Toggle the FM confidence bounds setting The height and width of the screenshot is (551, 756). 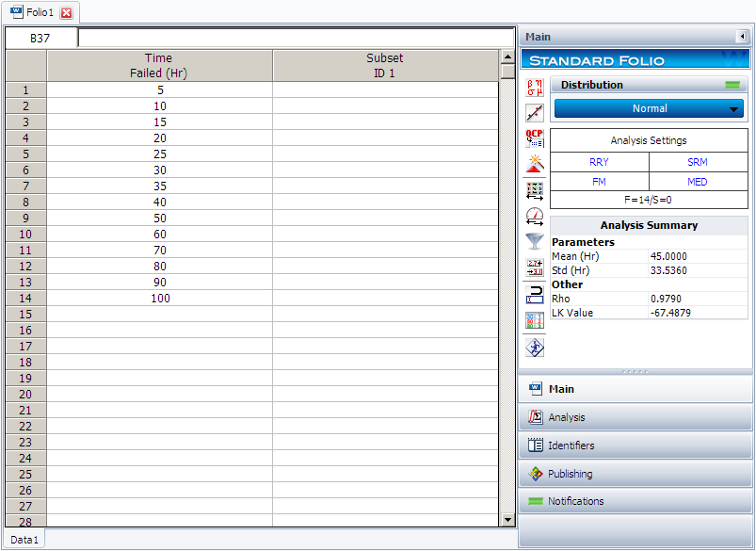[x=599, y=182]
